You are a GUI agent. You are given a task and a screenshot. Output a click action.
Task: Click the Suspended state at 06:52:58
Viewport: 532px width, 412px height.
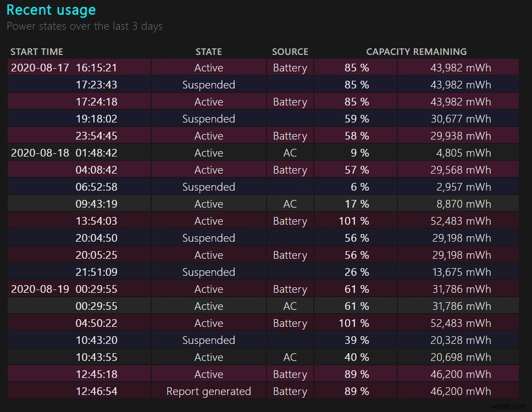[209, 187]
